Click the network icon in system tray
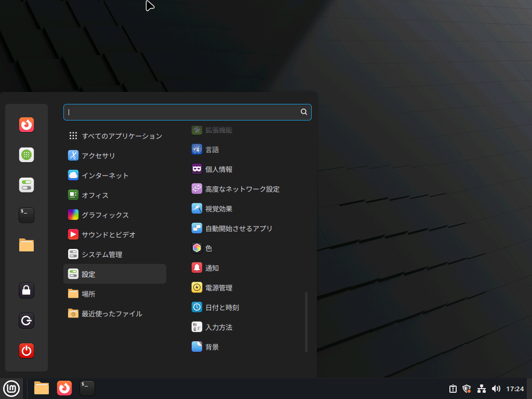The image size is (532, 399). (x=481, y=389)
